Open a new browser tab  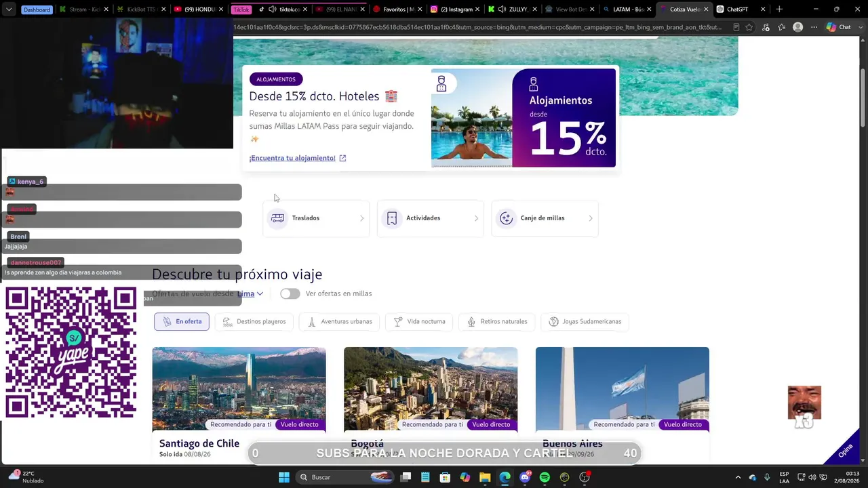click(779, 9)
